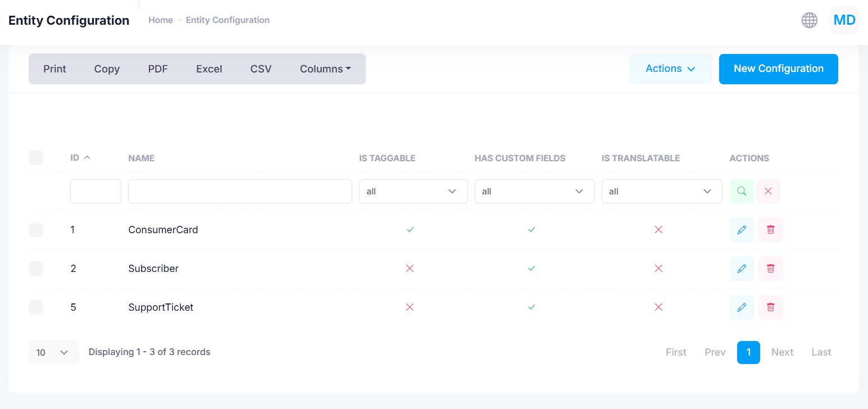
Task: Open the Has Custom Fields filter dropdown
Action: pos(535,192)
